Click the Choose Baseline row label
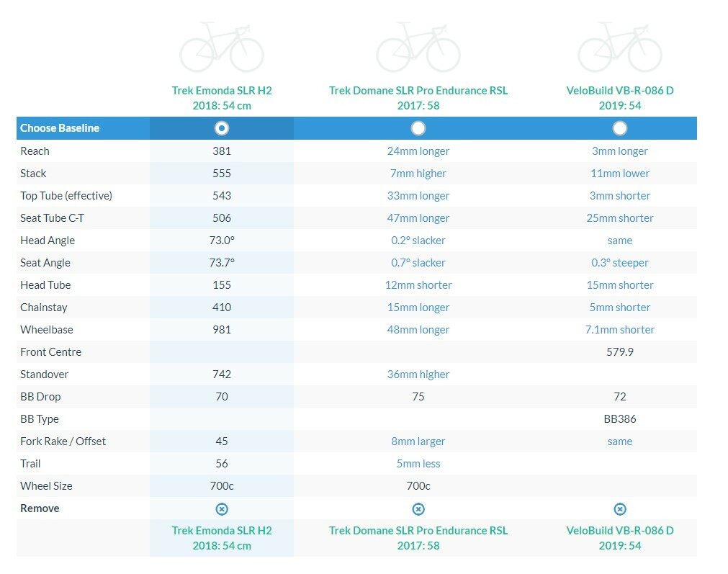Viewport: 728px width, 574px height. 60,128
